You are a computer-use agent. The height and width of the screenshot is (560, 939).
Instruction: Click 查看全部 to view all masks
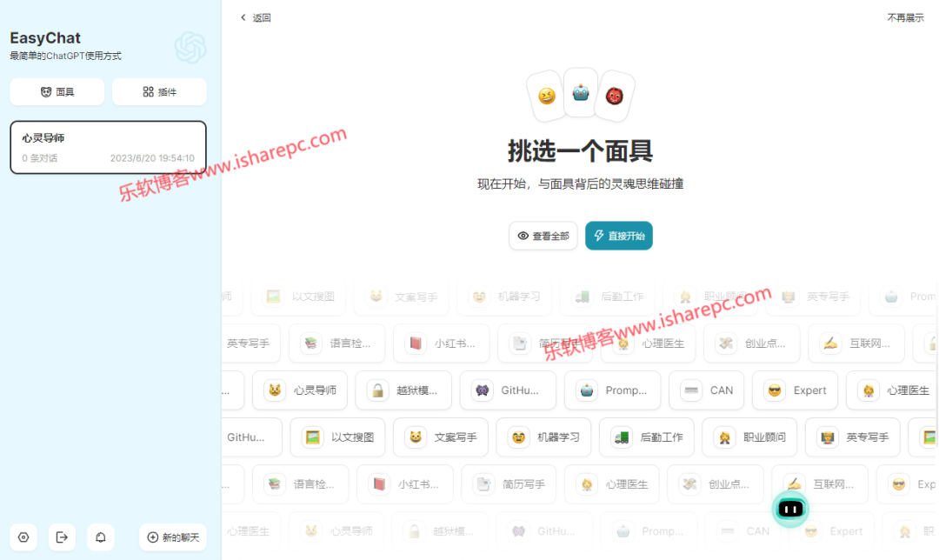(x=543, y=236)
